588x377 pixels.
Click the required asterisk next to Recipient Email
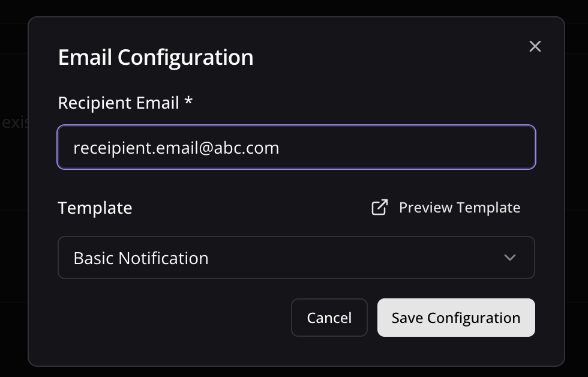(x=188, y=100)
